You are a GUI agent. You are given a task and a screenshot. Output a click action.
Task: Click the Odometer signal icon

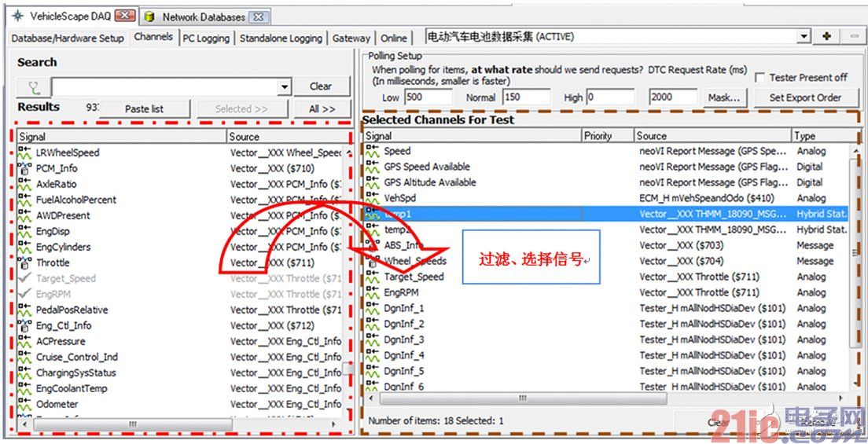(24, 404)
